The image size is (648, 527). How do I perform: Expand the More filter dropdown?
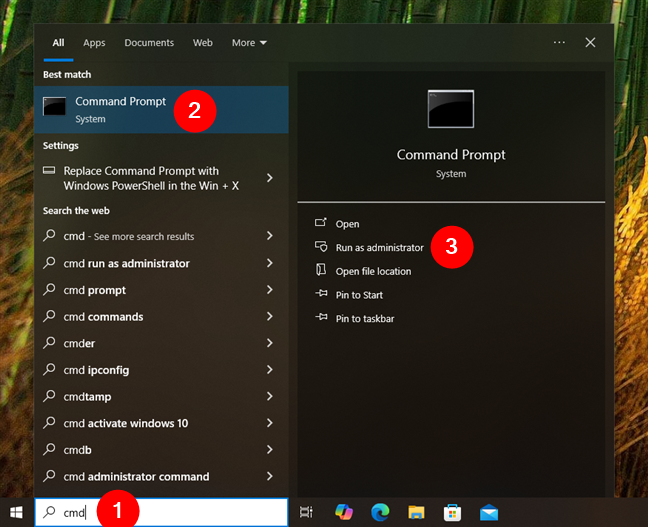(249, 43)
